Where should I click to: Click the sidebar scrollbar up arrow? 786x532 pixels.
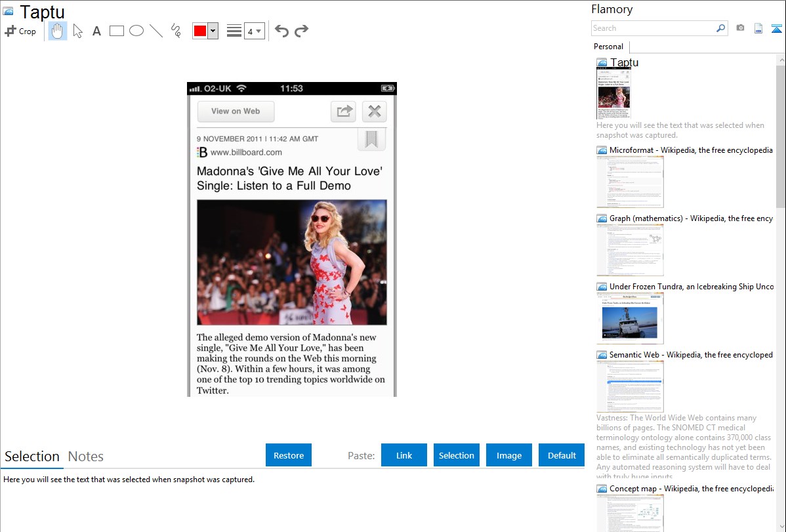click(781, 60)
